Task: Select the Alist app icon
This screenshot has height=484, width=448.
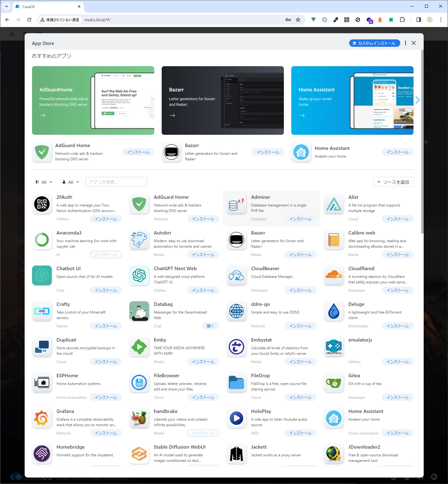Action: click(334, 204)
